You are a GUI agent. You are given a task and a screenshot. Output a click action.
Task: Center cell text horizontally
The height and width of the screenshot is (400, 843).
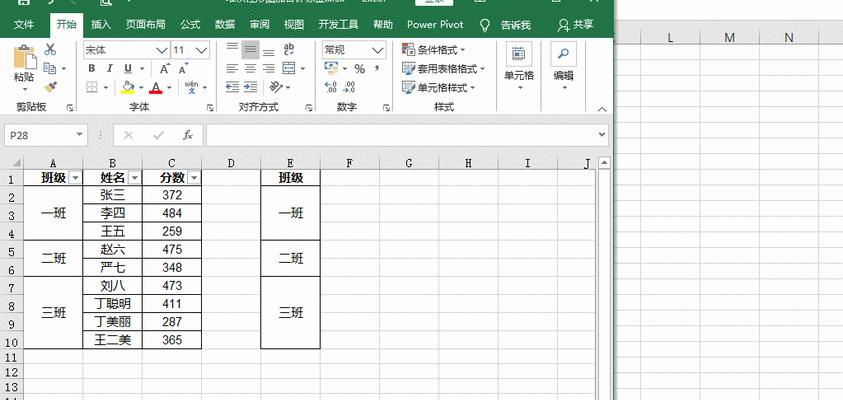[251, 68]
